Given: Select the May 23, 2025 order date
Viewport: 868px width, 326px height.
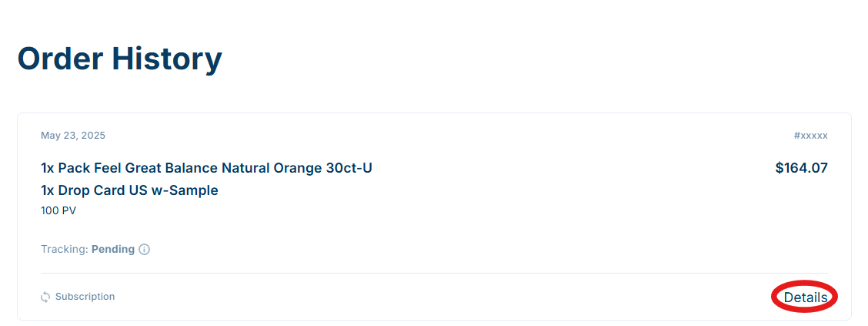Looking at the screenshot, I should pos(73,136).
